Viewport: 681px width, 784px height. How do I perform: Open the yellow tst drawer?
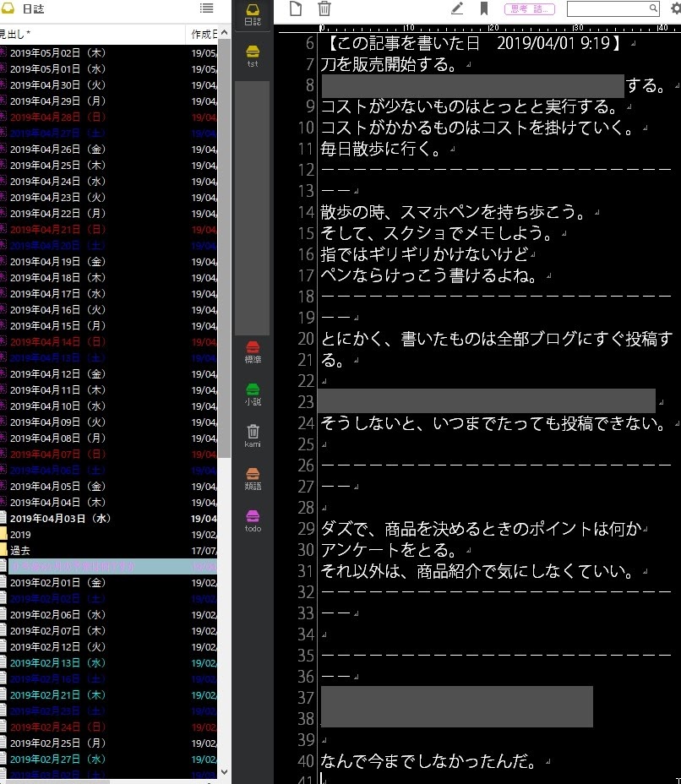pyautogui.click(x=252, y=56)
